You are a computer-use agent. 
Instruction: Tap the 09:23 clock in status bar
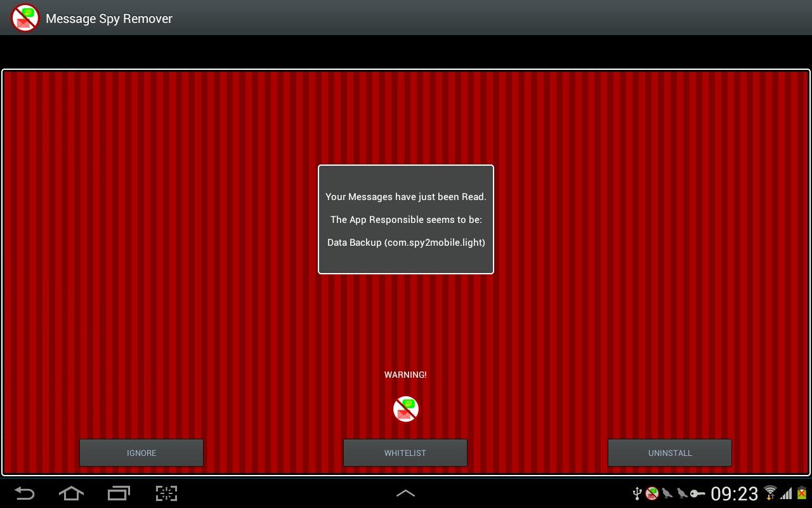coord(734,493)
